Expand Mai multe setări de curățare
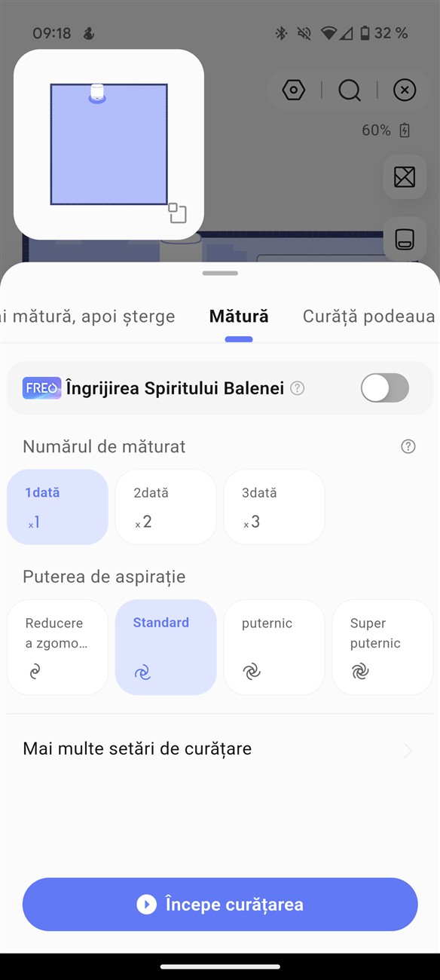The width and height of the screenshot is (440, 980). 220,749
